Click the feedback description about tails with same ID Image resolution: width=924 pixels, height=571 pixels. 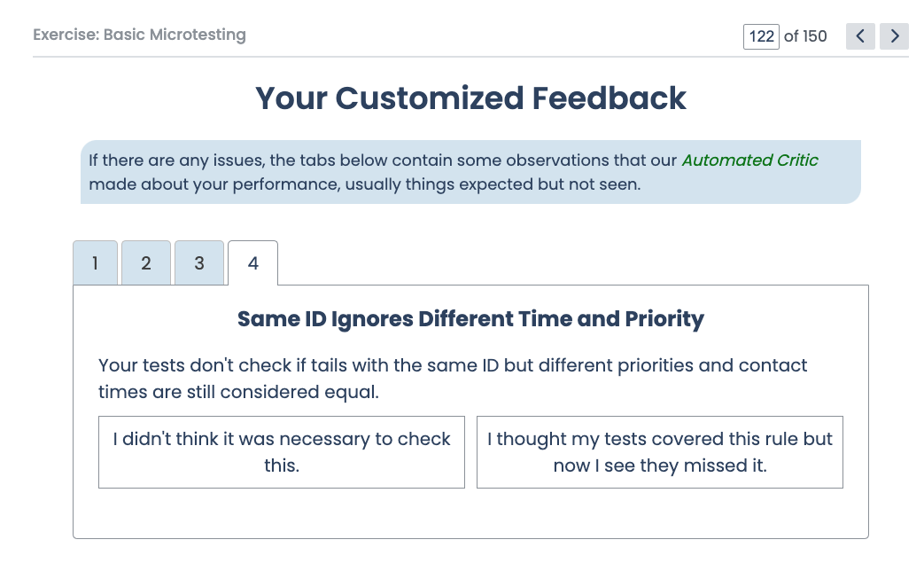(x=452, y=379)
